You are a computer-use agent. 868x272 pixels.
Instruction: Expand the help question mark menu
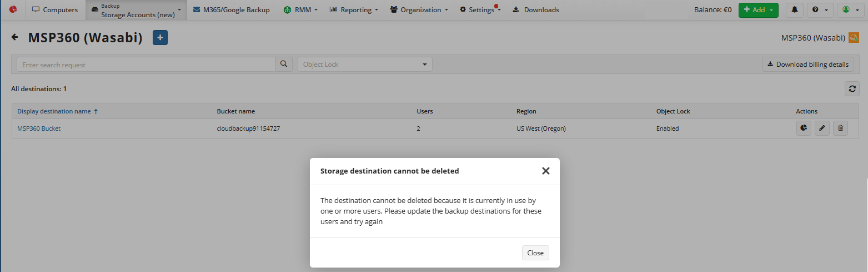[819, 10]
